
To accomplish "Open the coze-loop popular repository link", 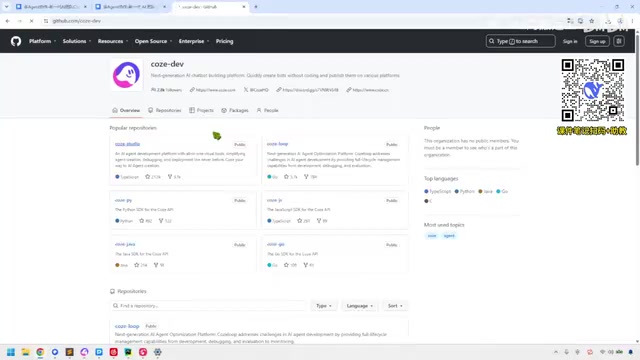I will pos(278,144).
